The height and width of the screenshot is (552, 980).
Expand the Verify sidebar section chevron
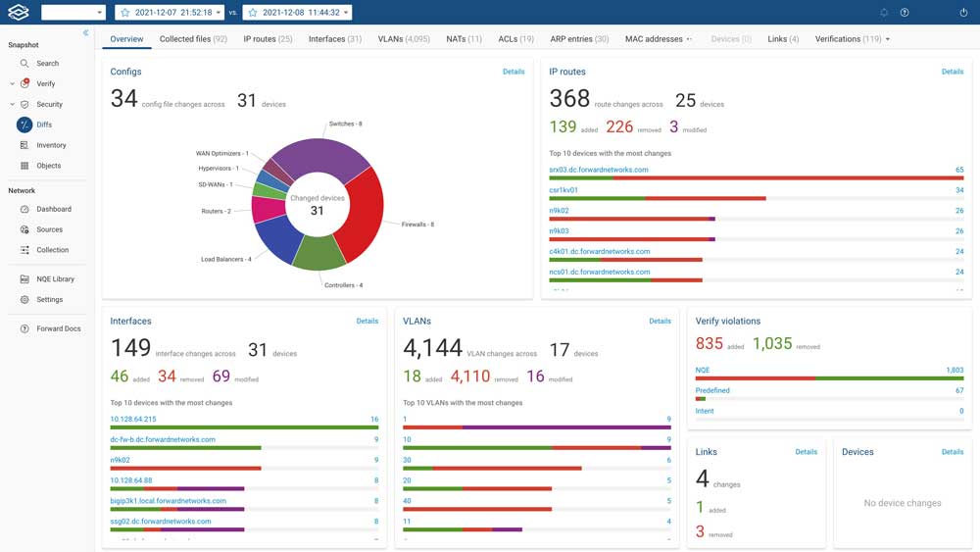[x=12, y=83]
